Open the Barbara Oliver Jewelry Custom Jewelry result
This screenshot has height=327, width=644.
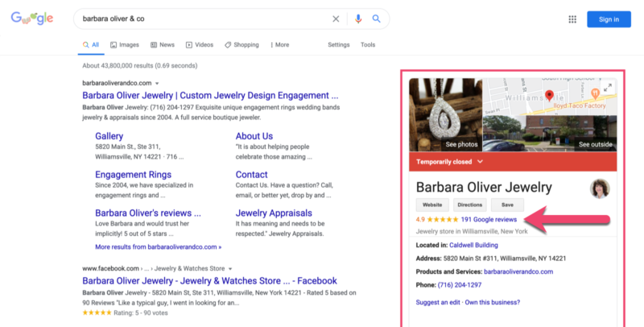(210, 95)
